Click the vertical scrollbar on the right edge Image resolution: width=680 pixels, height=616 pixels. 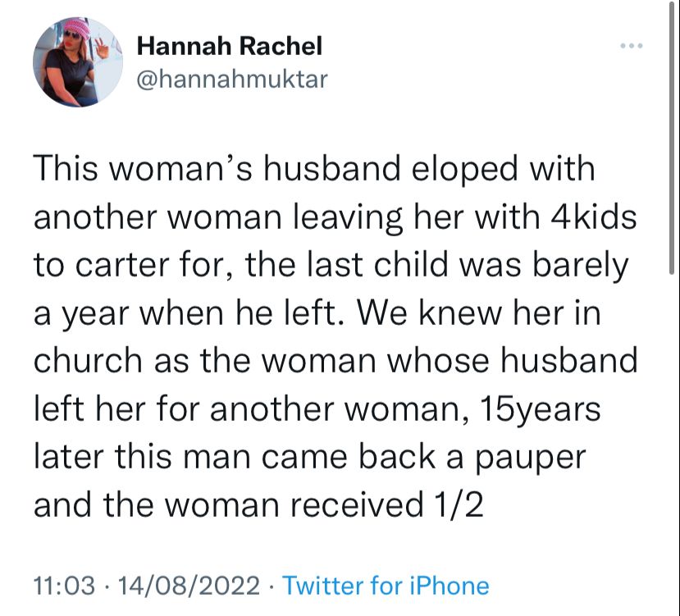coord(674,164)
